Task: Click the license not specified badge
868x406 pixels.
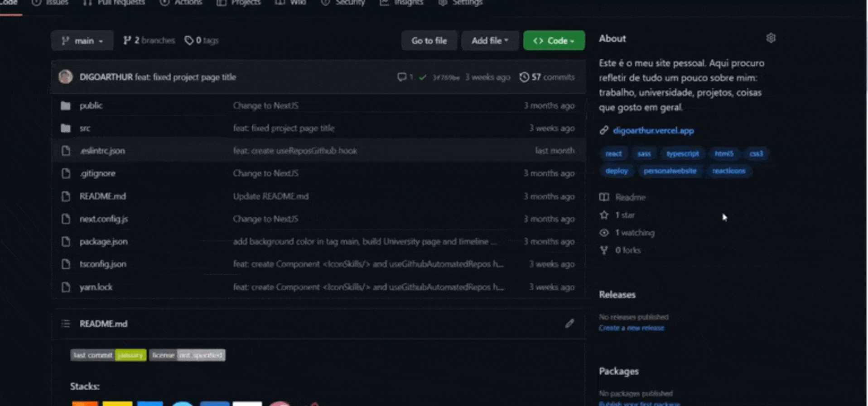Action: 187,355
